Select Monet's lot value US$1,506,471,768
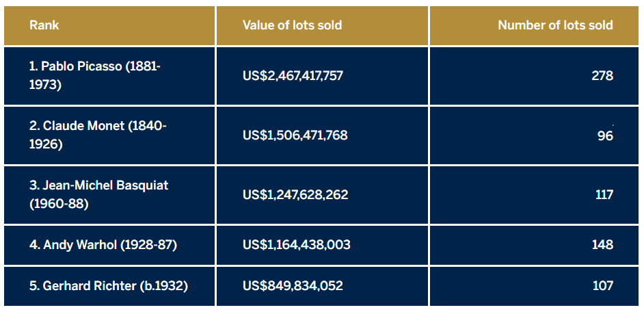The height and width of the screenshot is (312, 644). (x=295, y=135)
